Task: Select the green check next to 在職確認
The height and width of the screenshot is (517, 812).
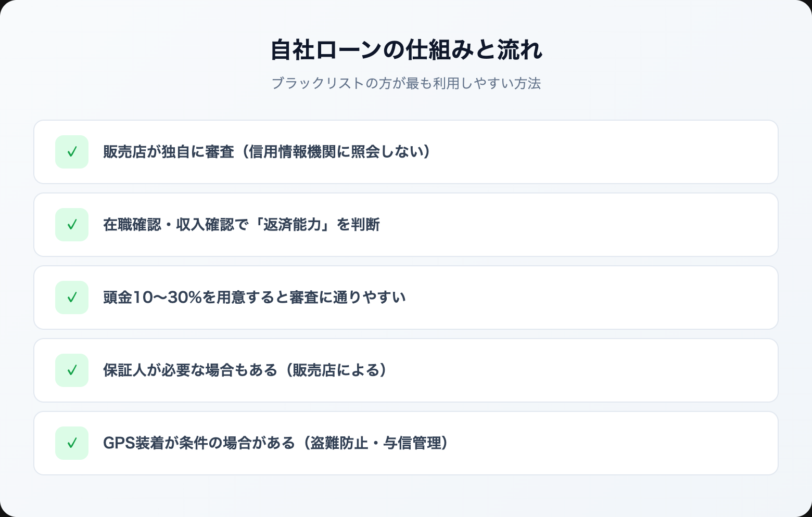Action: pyautogui.click(x=72, y=225)
